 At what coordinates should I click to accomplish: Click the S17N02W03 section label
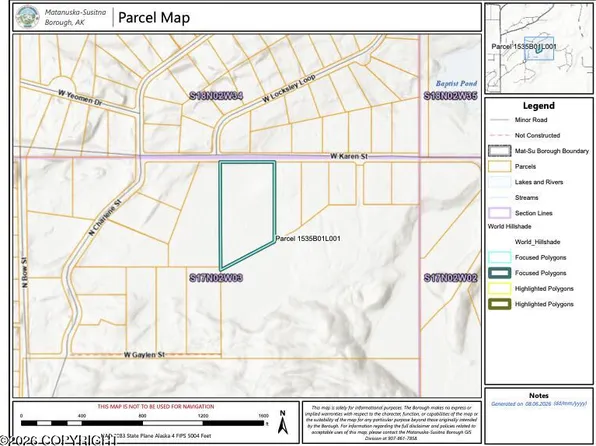click(x=216, y=278)
